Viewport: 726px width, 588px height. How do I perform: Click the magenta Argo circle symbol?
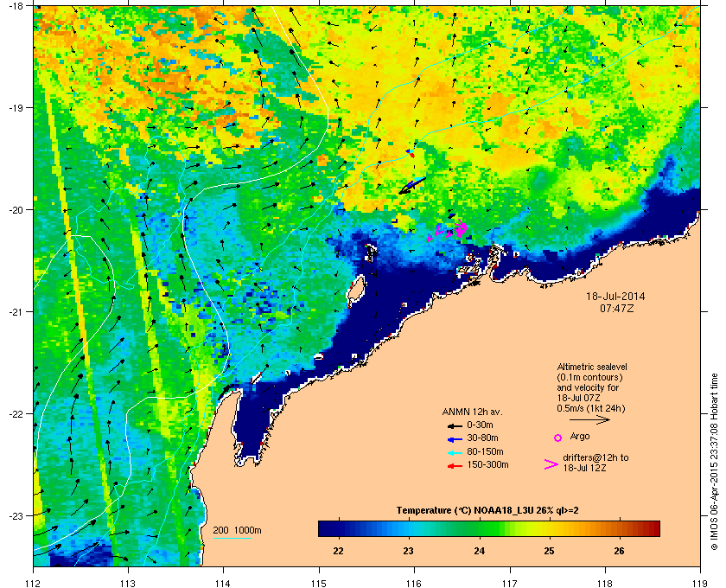(558, 438)
